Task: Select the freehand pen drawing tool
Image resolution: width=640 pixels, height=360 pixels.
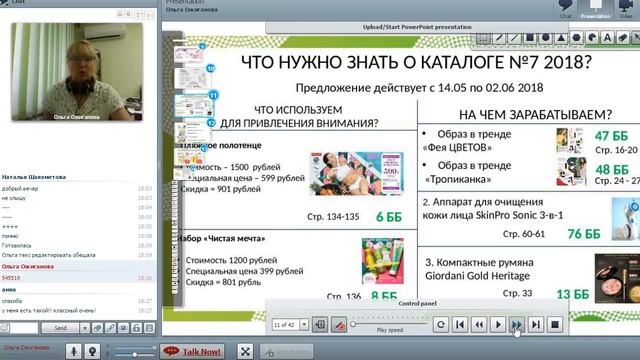Action: (x=499, y=38)
